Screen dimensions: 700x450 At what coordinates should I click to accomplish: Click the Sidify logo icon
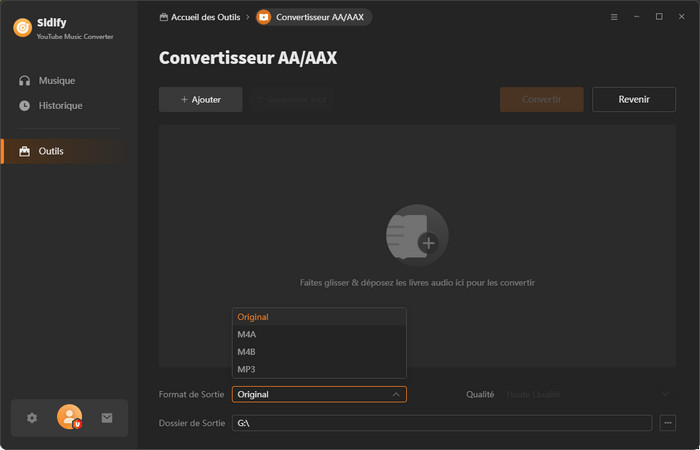click(22, 27)
